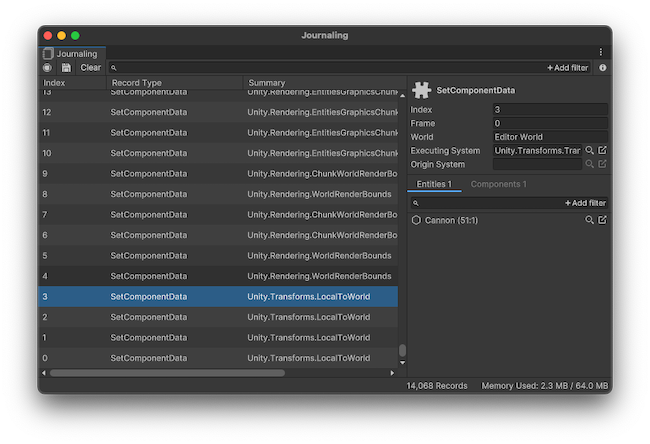Image resolution: width=650 pixels, height=444 pixels.
Task: Switch to the Components 1 tab
Action: tap(498, 185)
